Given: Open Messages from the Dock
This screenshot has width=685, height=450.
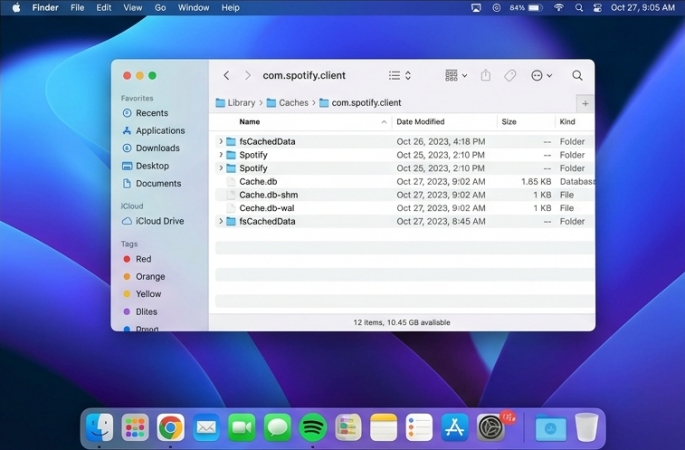Looking at the screenshot, I should point(277,427).
